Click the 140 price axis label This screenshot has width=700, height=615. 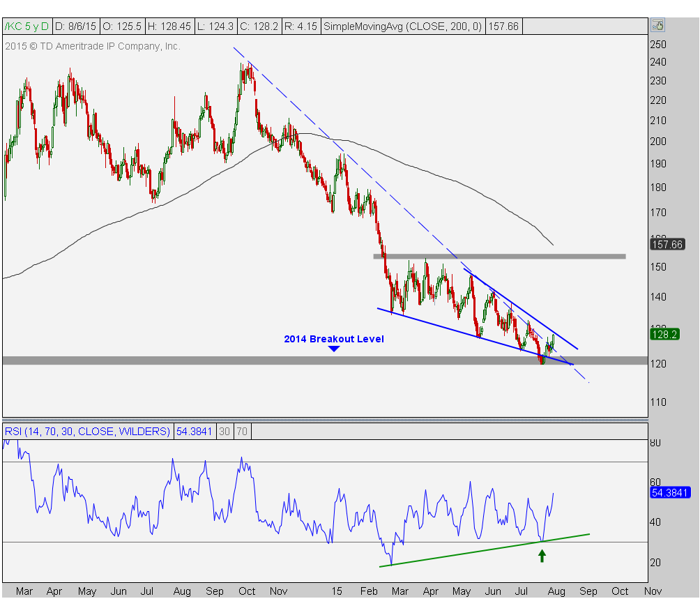(x=658, y=297)
